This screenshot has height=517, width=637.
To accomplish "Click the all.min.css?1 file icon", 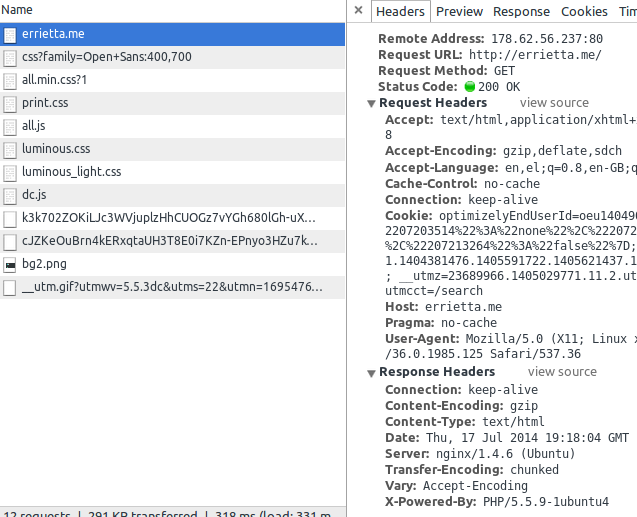I will (10, 80).
